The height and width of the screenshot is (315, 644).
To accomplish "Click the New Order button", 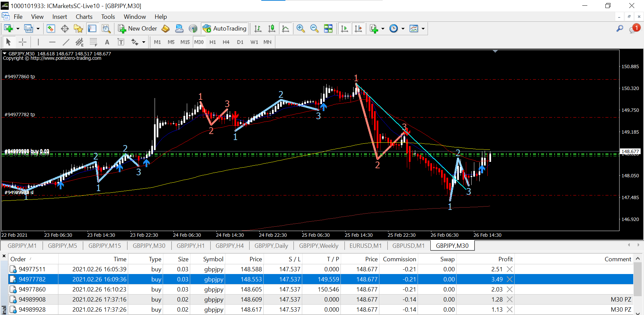I will (x=138, y=29).
